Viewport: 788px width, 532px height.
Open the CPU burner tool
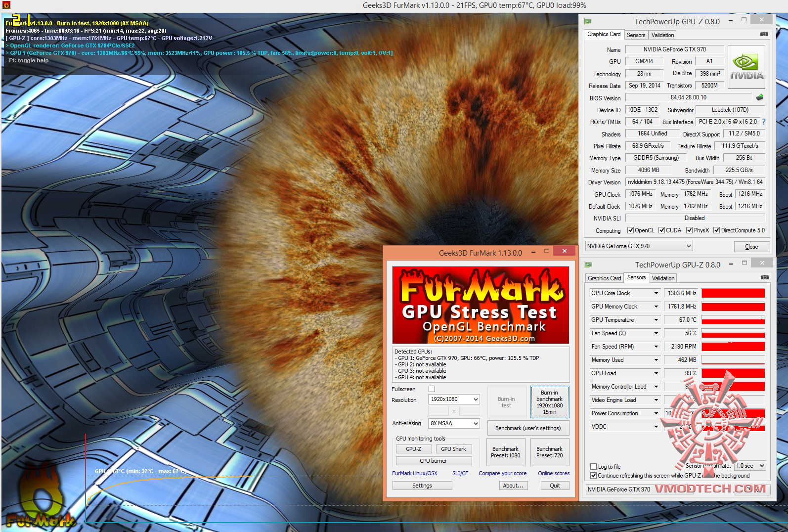pos(434,461)
